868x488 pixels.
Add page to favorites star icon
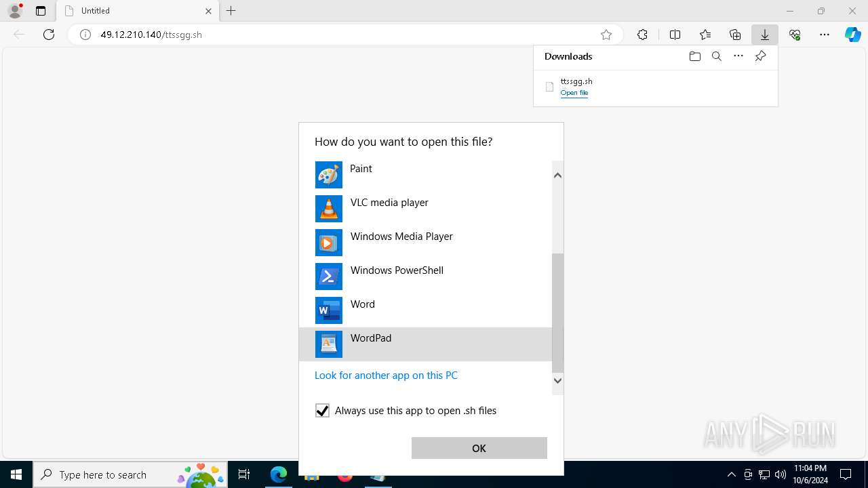coord(606,35)
